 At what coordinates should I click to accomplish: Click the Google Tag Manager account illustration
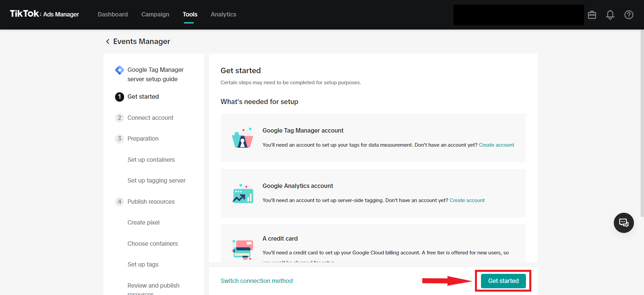click(x=242, y=138)
